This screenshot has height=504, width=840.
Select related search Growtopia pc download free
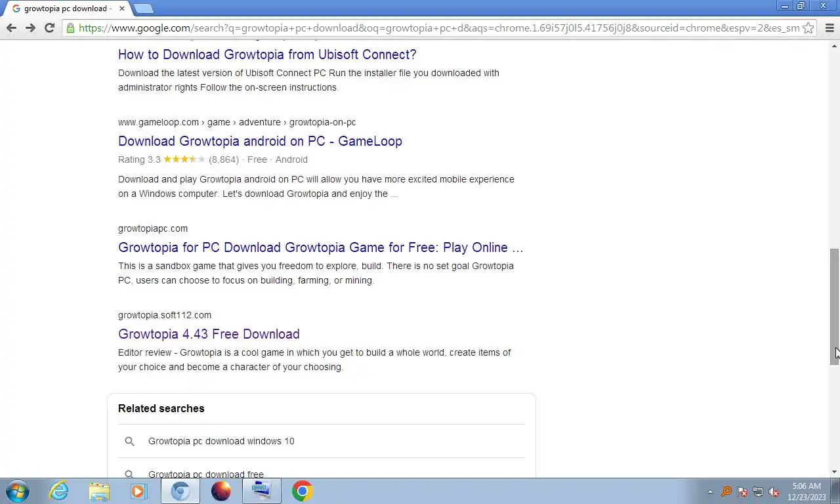click(206, 474)
